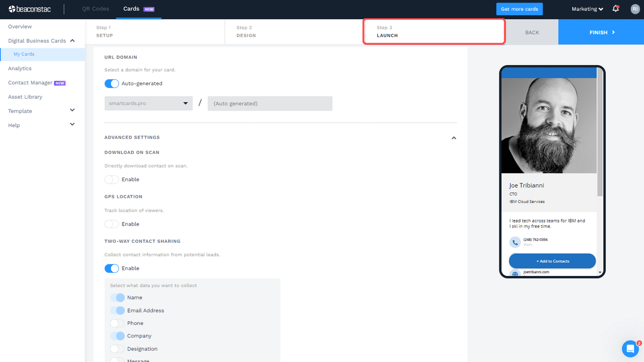Switch to the QR Codes tab
This screenshot has width=644, height=362.
click(x=95, y=9)
